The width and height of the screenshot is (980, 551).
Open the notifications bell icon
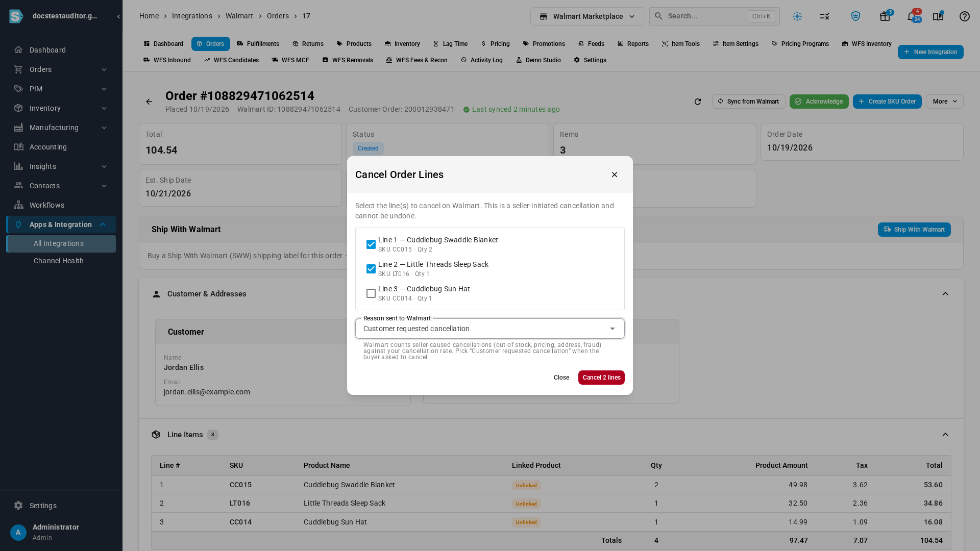912,16
